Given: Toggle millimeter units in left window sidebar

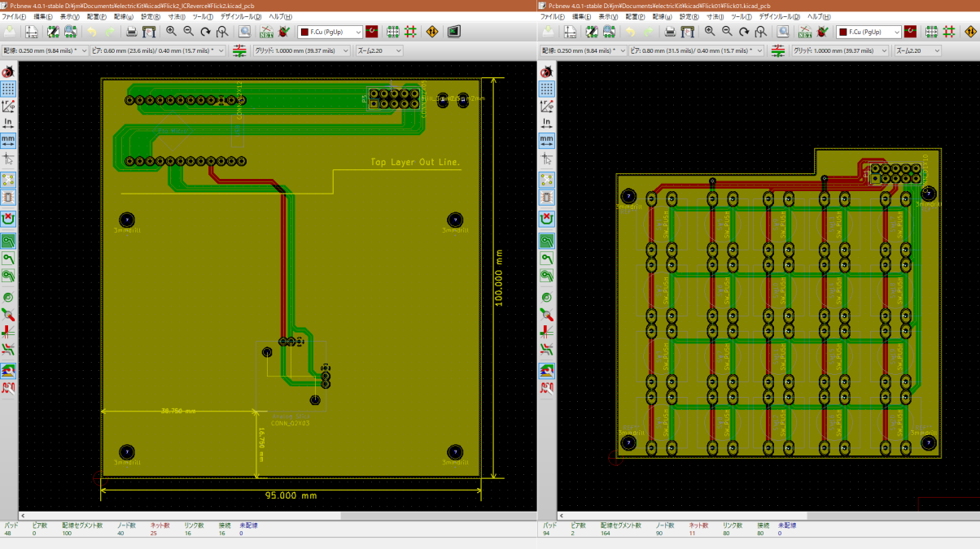Looking at the screenshot, I should tap(8, 141).
